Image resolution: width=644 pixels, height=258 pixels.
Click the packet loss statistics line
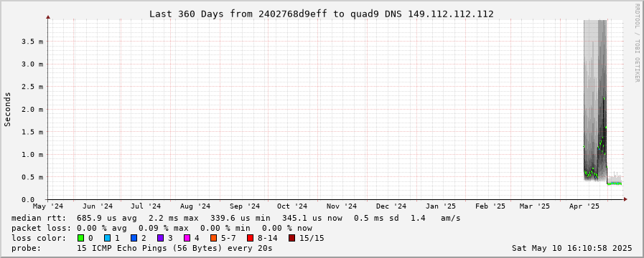[x=162, y=228]
